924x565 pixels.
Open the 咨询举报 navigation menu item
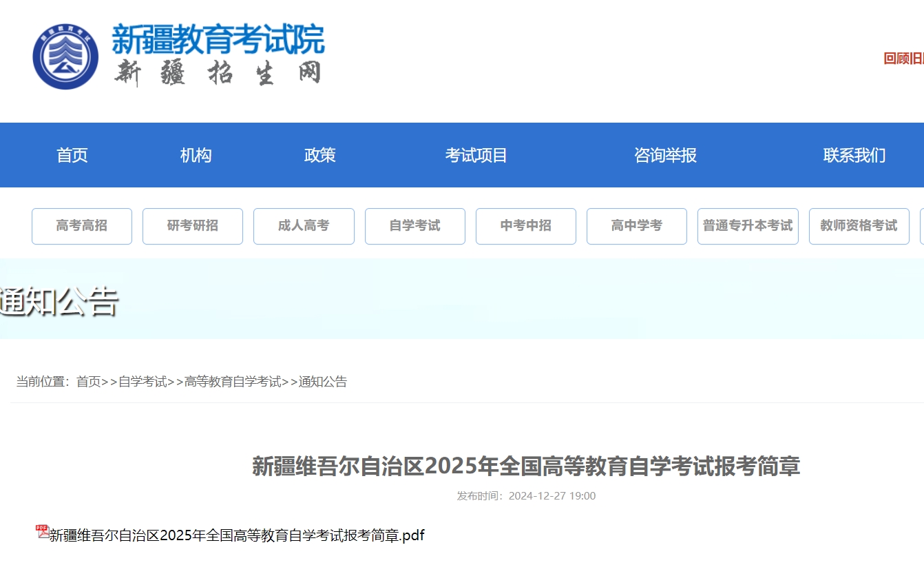pyautogui.click(x=665, y=155)
